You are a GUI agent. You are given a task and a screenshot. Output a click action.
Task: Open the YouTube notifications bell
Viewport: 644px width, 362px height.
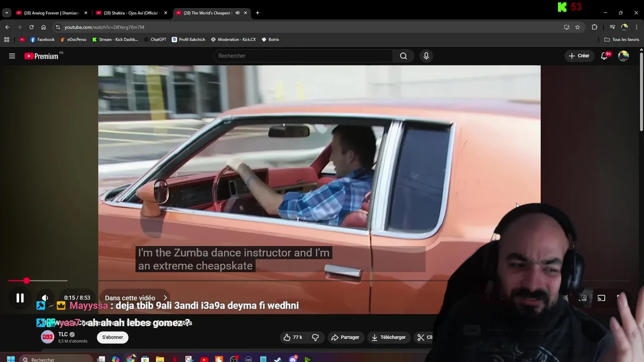coord(605,56)
